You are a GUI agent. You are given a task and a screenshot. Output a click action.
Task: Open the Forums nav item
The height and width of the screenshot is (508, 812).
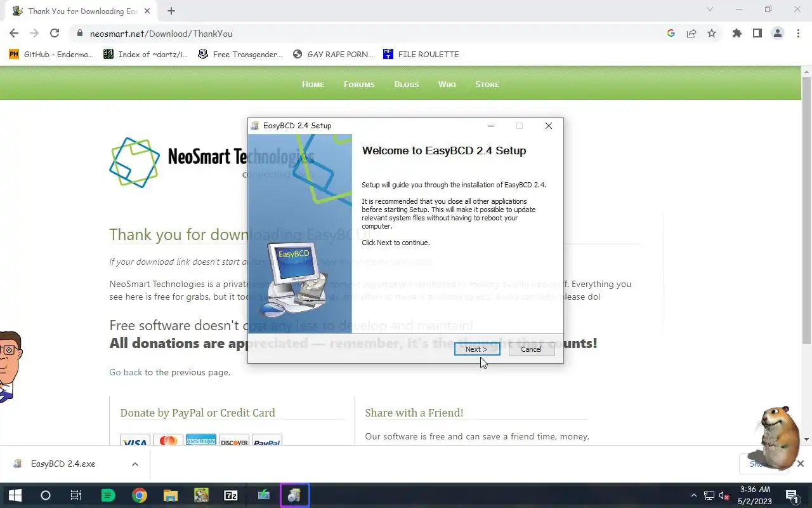tap(359, 84)
